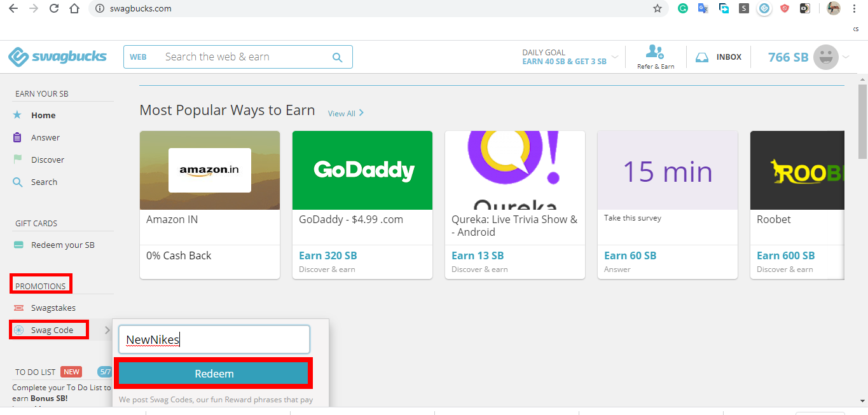Screen dimensions: 868x415
Task: Click EARN 40 SB & GET 3 SB text
Action: [x=564, y=62]
